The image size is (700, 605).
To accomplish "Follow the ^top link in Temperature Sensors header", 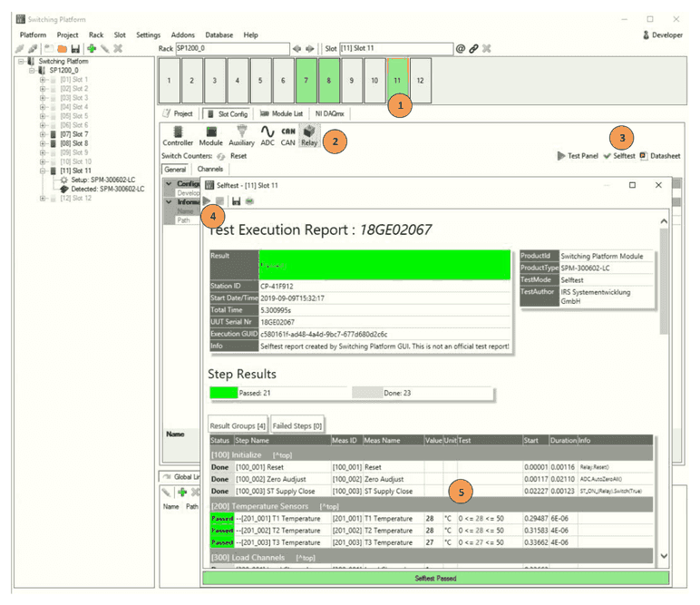I will click(329, 507).
